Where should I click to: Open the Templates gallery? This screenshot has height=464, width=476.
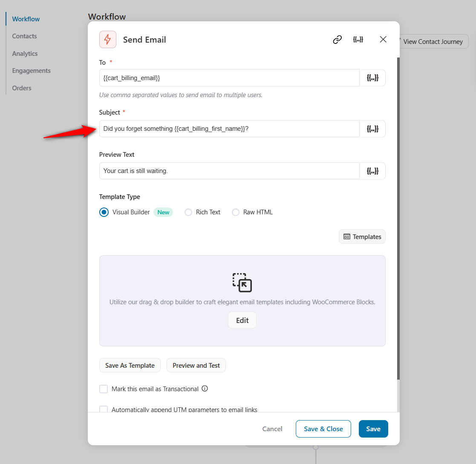tap(362, 236)
